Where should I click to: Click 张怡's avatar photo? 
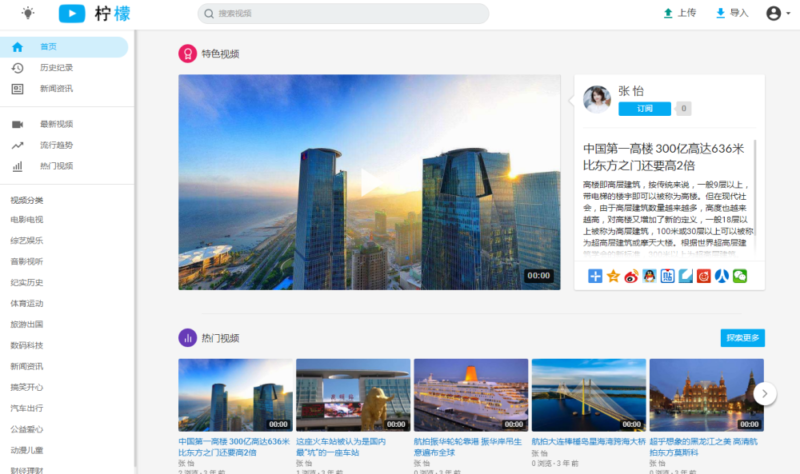597,99
